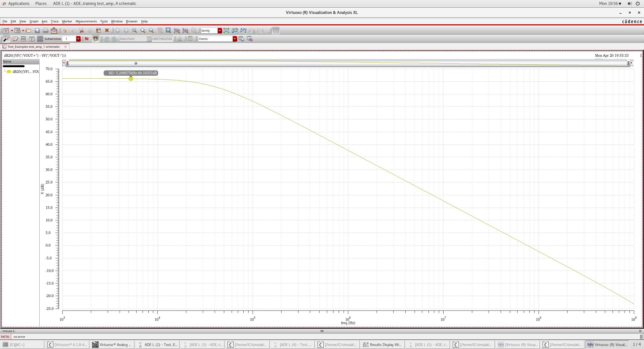Image resolution: width=644 pixels, height=349 pixels.
Task: Switch to tiled grid subwindow layout
Action: tap(40, 39)
